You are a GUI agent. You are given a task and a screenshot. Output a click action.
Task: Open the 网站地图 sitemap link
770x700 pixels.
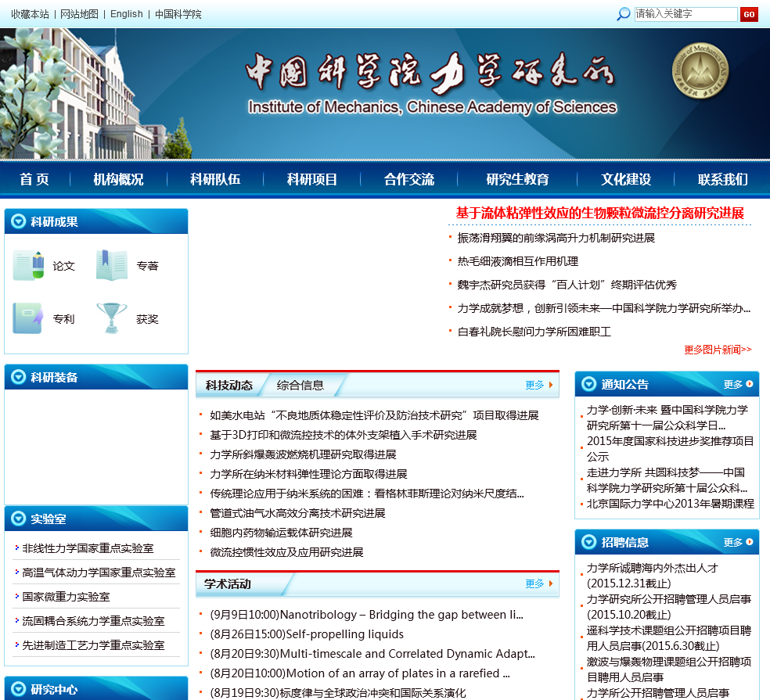pyautogui.click(x=80, y=14)
